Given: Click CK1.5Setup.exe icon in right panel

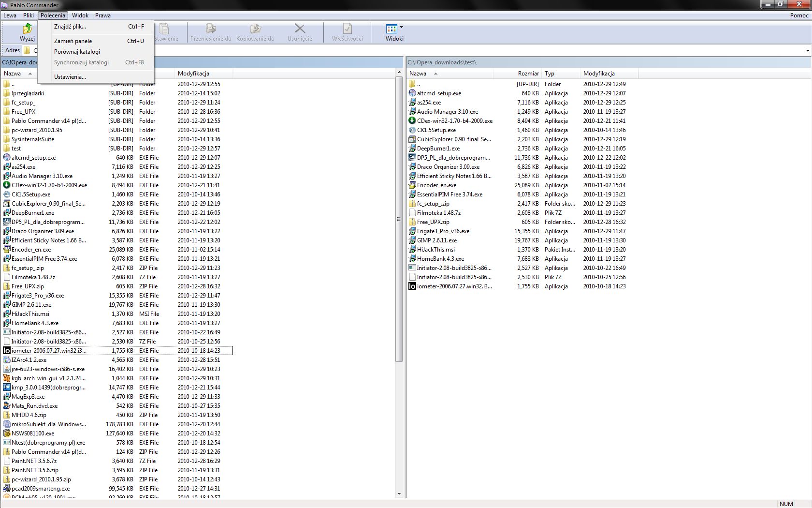Looking at the screenshot, I should point(412,130).
